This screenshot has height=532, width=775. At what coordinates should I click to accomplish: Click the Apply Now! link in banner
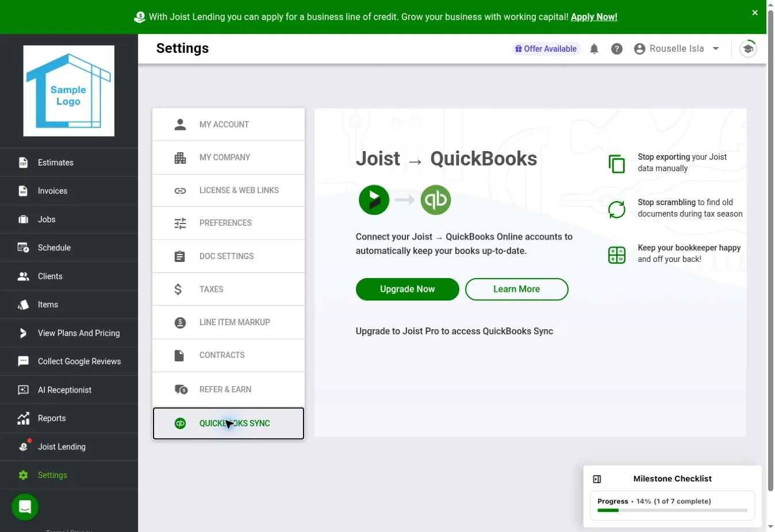[x=594, y=17]
